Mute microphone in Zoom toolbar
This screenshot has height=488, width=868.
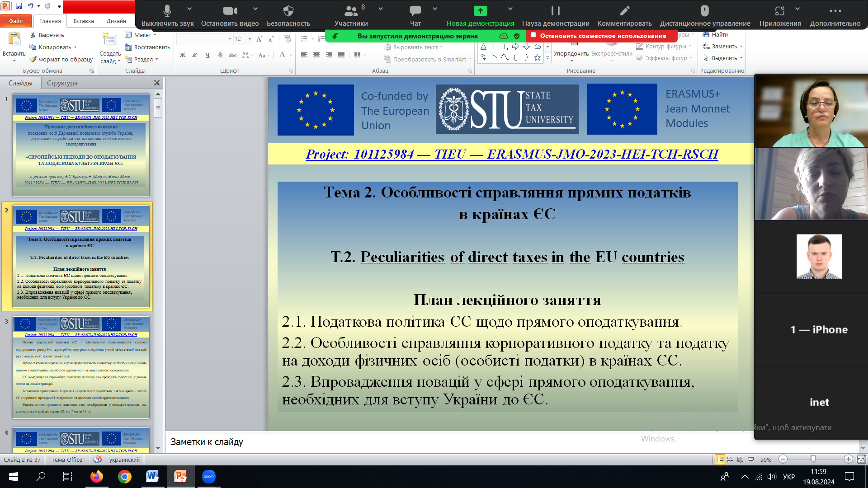coord(167,16)
